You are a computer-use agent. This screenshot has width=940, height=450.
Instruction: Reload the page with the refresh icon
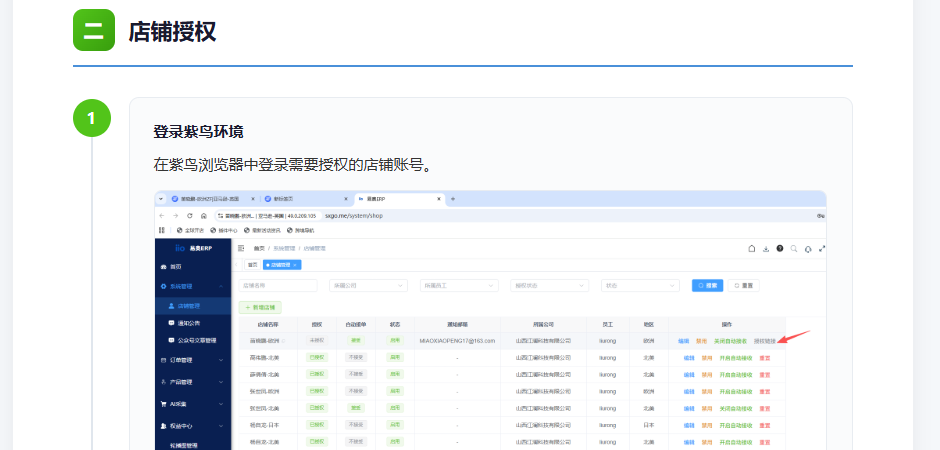(189, 216)
